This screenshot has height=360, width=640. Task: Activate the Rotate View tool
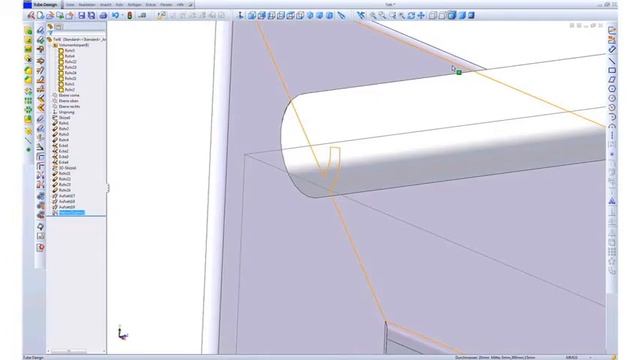[x=411, y=16]
